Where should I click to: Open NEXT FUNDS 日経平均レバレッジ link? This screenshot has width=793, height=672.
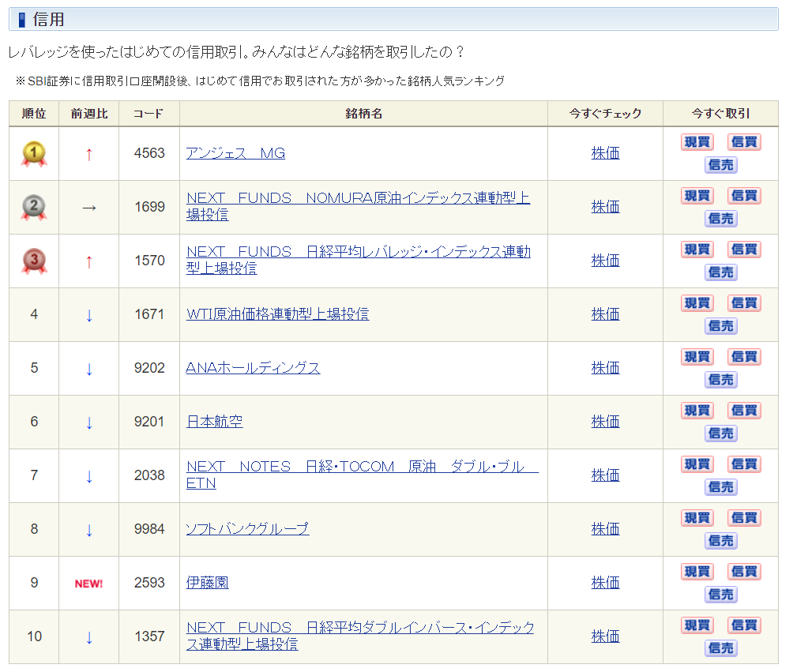(x=358, y=259)
